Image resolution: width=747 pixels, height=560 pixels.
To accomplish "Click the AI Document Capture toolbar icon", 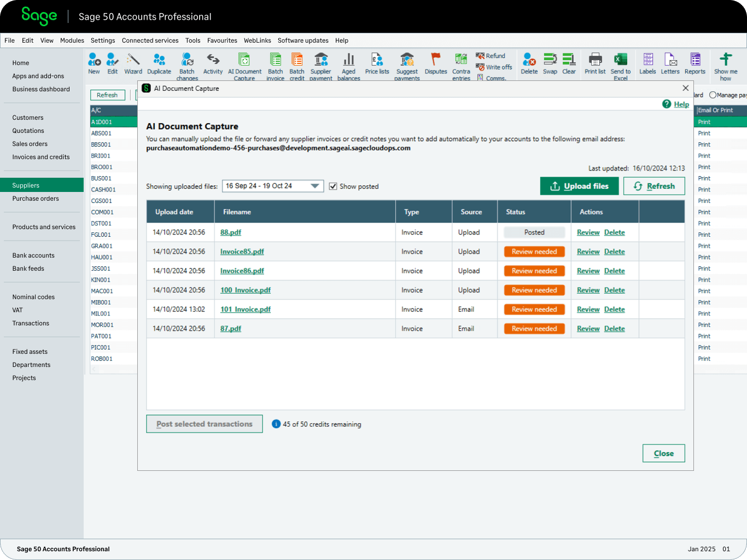I will click(x=244, y=61).
